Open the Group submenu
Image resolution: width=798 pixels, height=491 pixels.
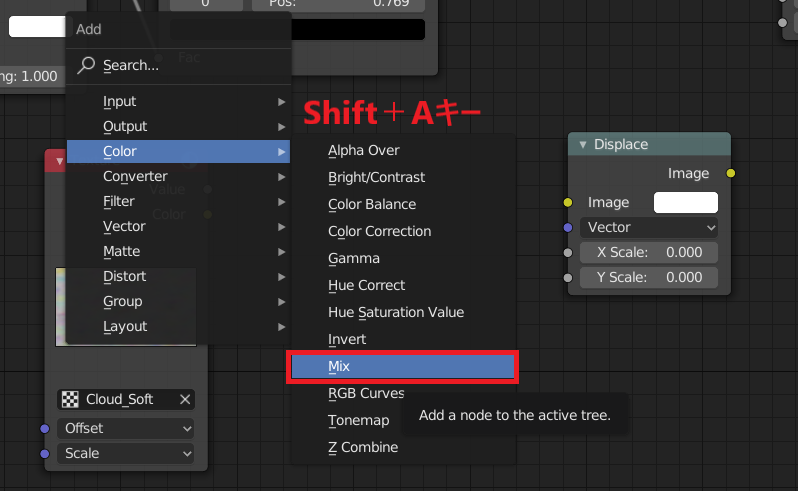tap(178, 301)
